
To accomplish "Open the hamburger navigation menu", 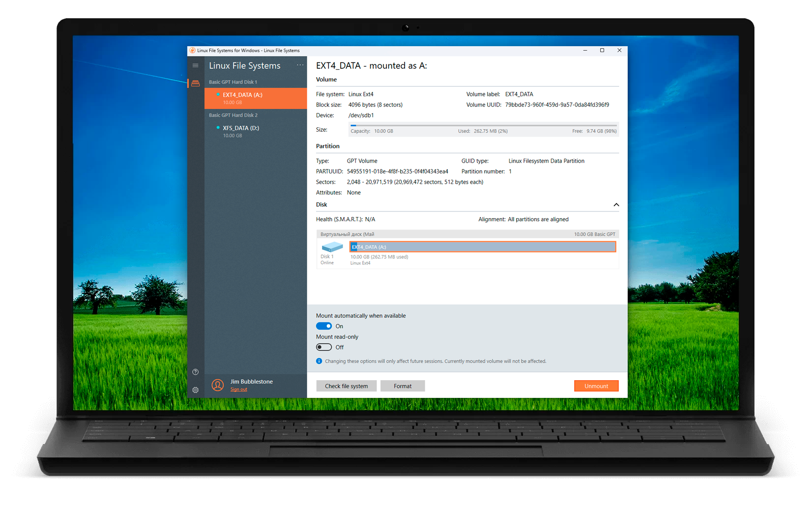I will tap(195, 65).
